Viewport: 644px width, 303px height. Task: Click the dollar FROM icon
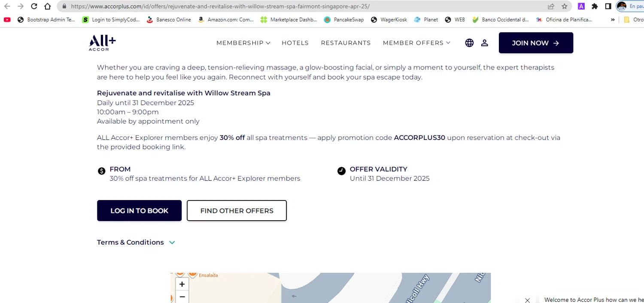(101, 171)
